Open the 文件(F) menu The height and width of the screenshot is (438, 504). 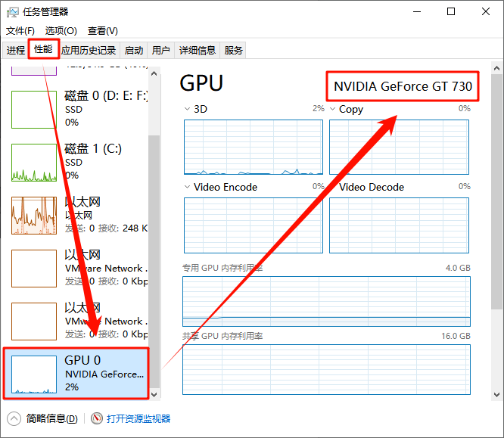tap(20, 31)
